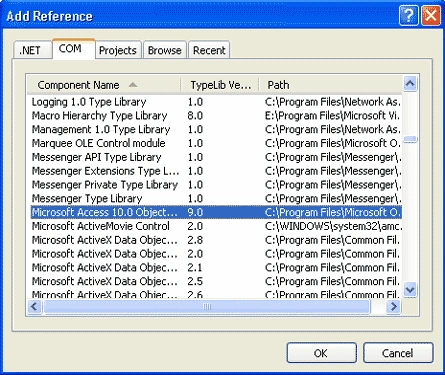
Task: Select Messenger API Type Library
Action: pyautogui.click(x=216, y=157)
